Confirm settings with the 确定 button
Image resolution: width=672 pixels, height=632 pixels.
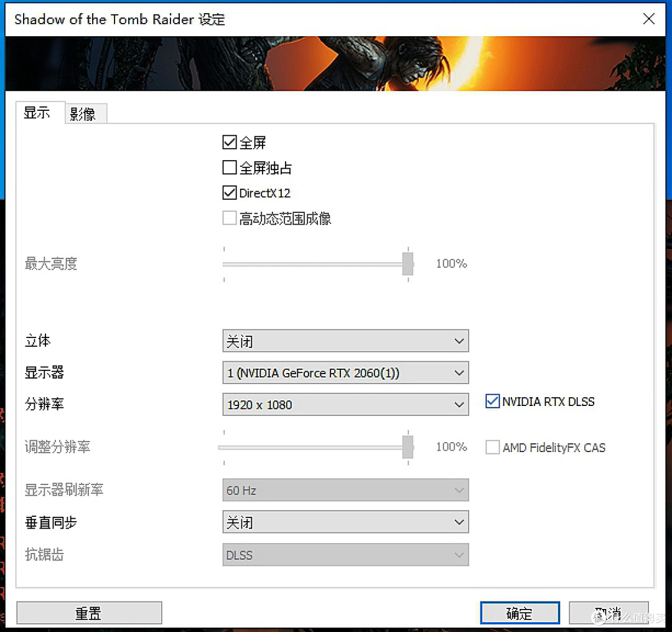click(x=520, y=613)
